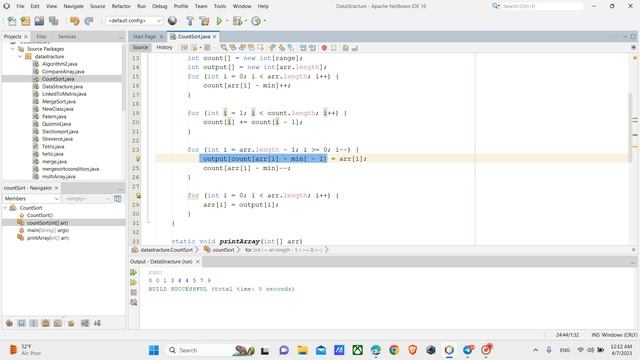Select Tetris.java in the project tree
Screen dimensions: 640x360
coord(53,147)
